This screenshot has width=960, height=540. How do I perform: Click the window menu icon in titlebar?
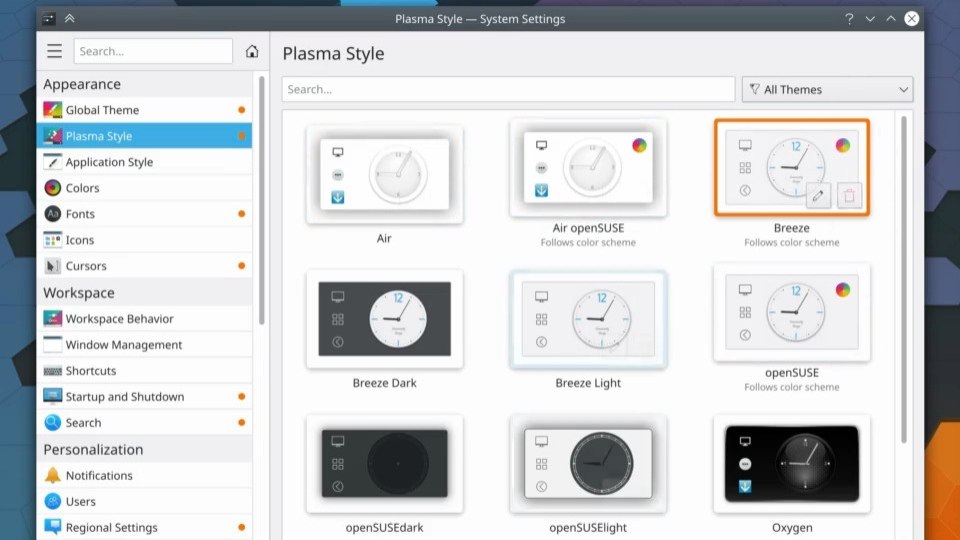[49, 19]
